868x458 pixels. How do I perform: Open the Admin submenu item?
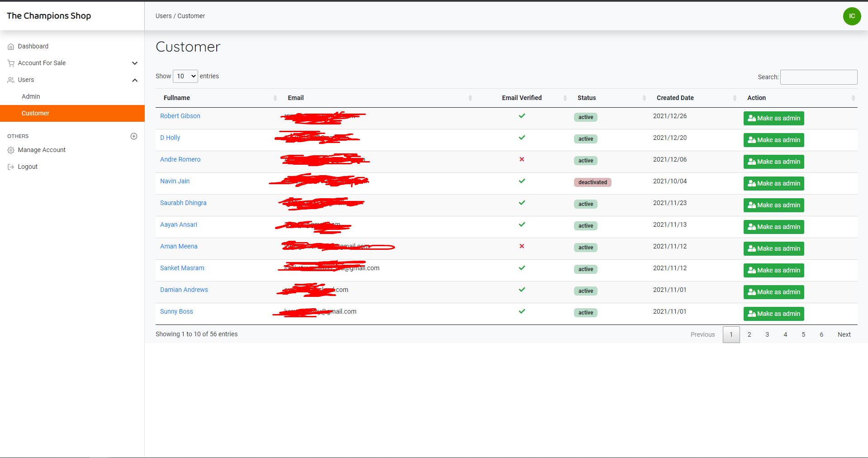click(x=31, y=96)
